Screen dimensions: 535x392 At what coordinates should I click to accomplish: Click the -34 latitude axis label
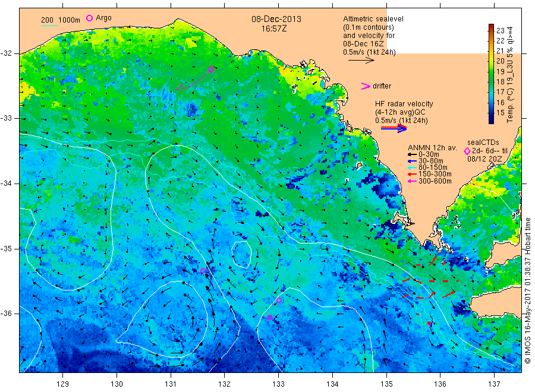point(7,184)
